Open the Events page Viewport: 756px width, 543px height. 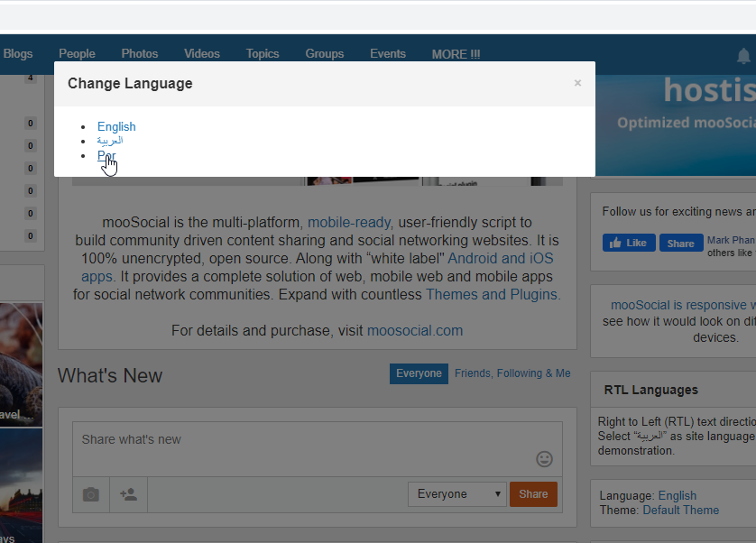[388, 53]
